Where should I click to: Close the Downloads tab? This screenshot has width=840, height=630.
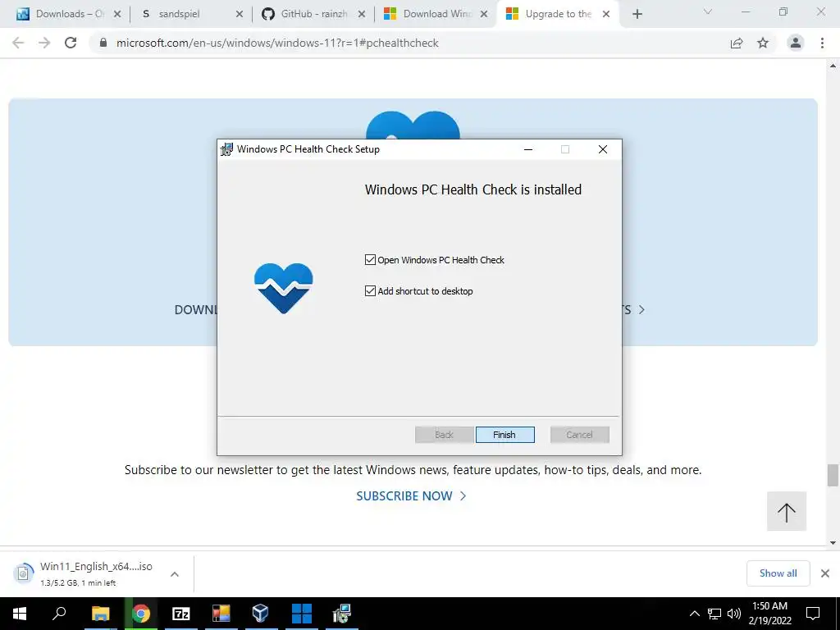coord(117,14)
